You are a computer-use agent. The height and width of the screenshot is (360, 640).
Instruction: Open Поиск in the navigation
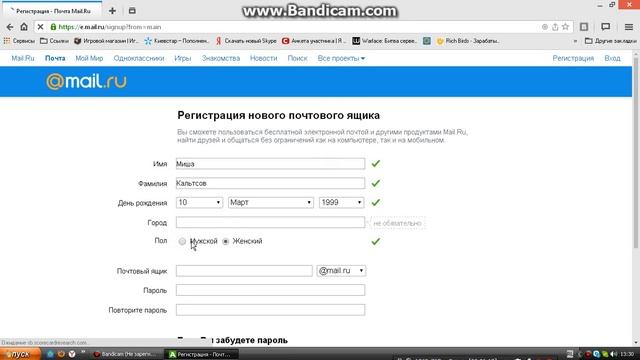point(297,58)
